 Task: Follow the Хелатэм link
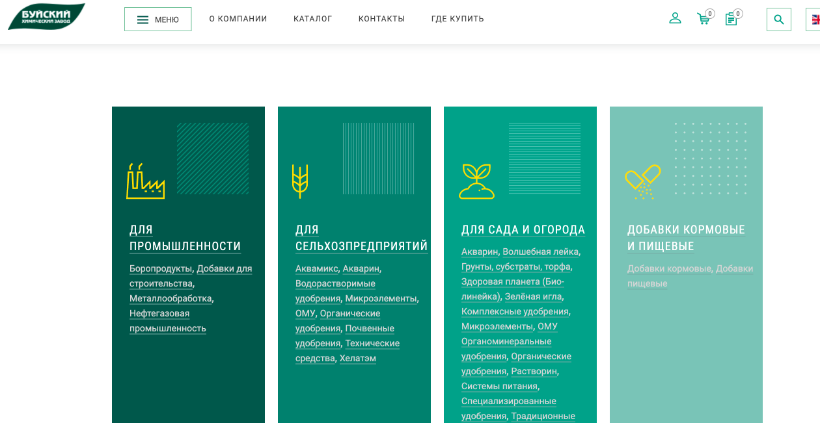(357, 358)
